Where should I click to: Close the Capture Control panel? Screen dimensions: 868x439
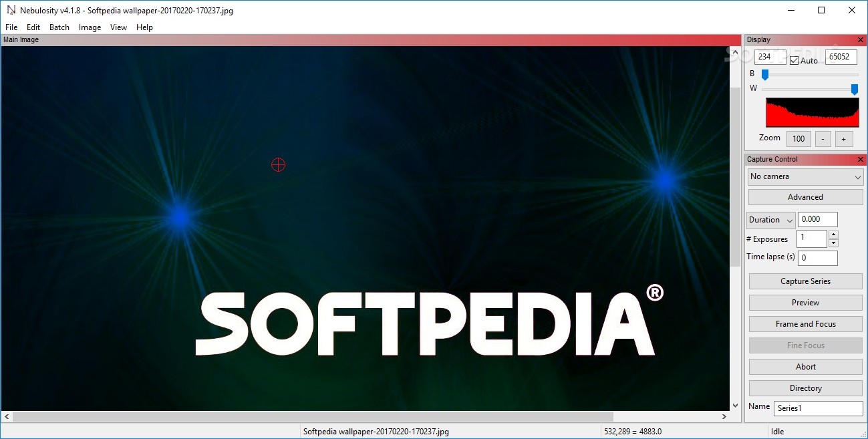[x=861, y=160]
